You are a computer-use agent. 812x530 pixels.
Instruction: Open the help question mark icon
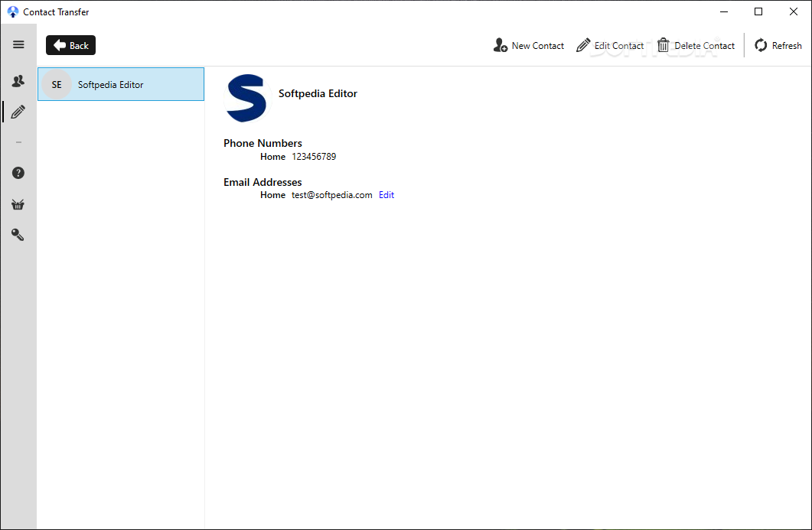(18, 173)
